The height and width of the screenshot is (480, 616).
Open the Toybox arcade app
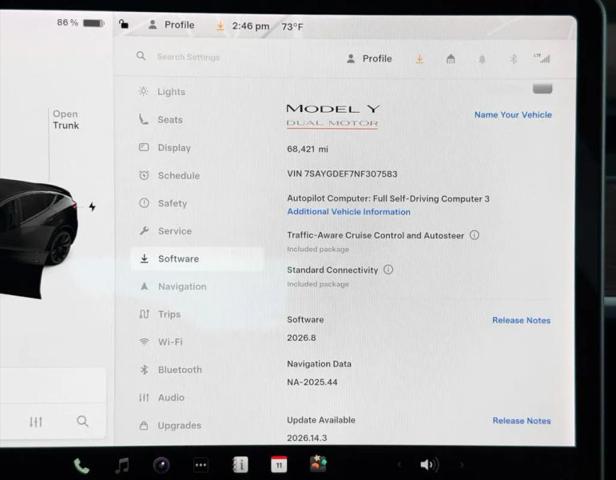coord(318,464)
